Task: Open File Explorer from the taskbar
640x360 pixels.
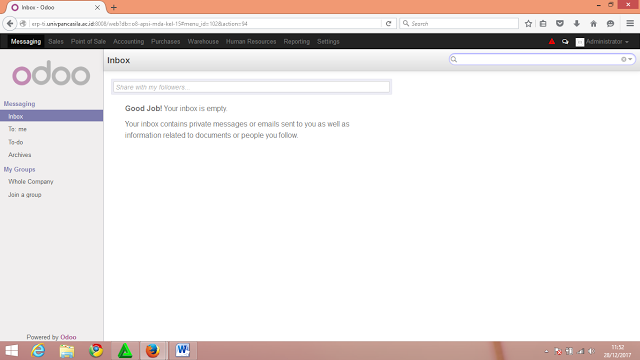Action: coord(67,351)
